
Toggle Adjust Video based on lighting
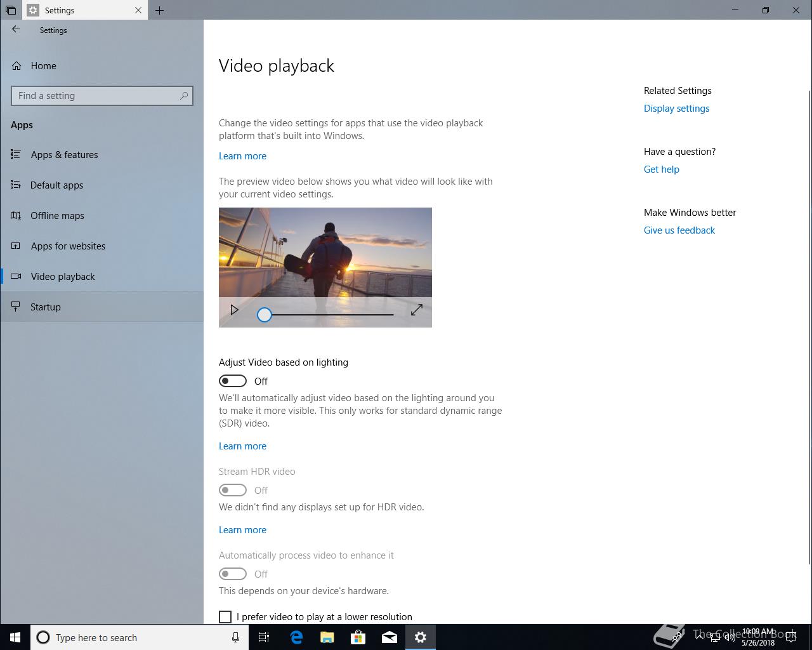pyautogui.click(x=233, y=381)
